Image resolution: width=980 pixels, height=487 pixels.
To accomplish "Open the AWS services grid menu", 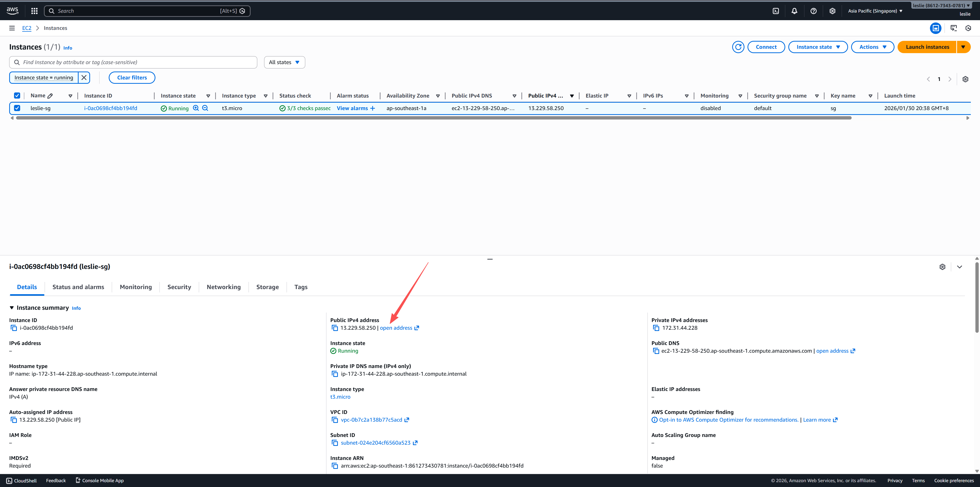I will point(34,11).
